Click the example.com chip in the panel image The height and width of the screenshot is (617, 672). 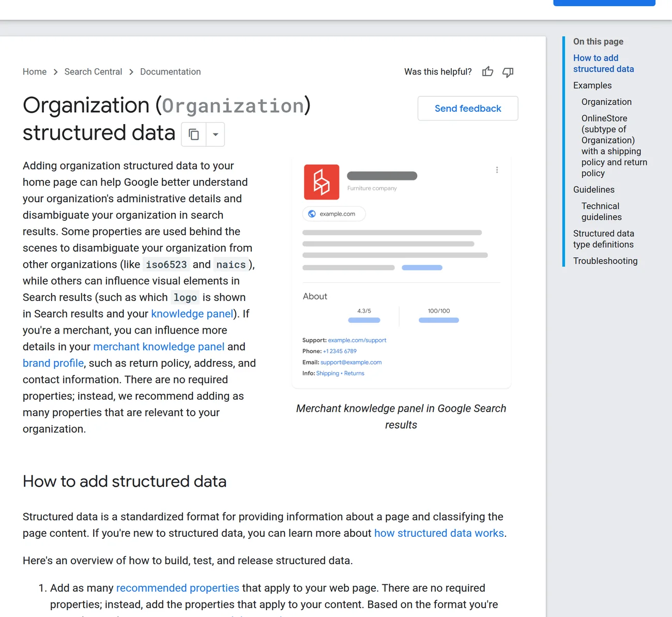point(334,214)
